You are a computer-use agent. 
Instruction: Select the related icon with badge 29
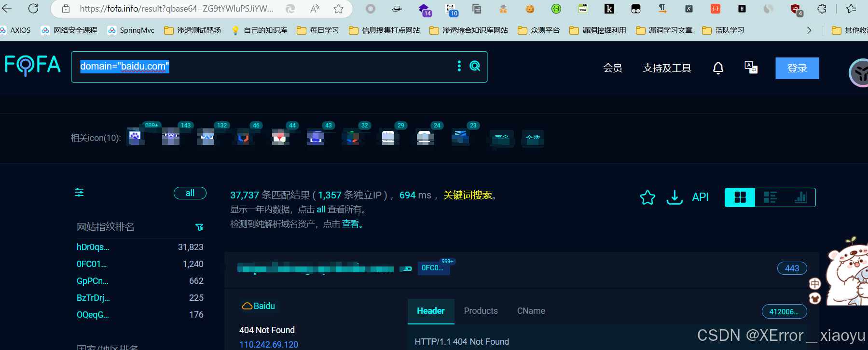click(388, 138)
